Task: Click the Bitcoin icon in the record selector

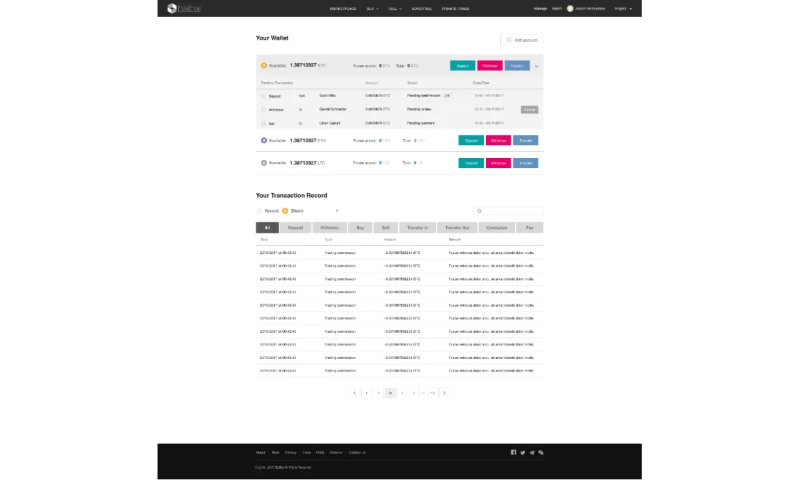Action: pos(285,211)
